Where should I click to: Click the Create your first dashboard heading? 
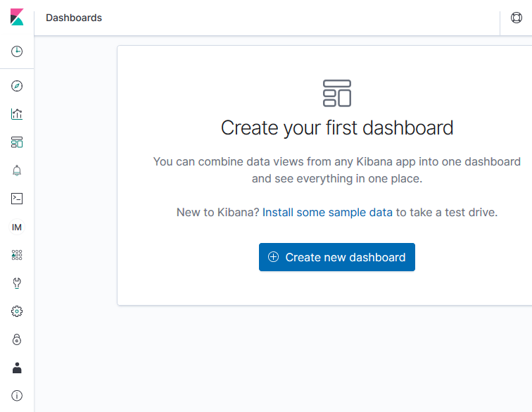[337, 128]
